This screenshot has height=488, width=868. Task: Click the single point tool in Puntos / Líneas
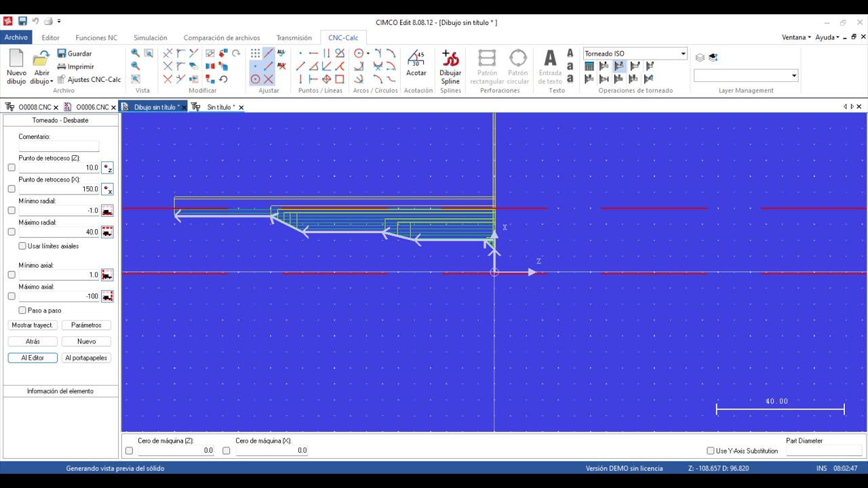click(301, 54)
